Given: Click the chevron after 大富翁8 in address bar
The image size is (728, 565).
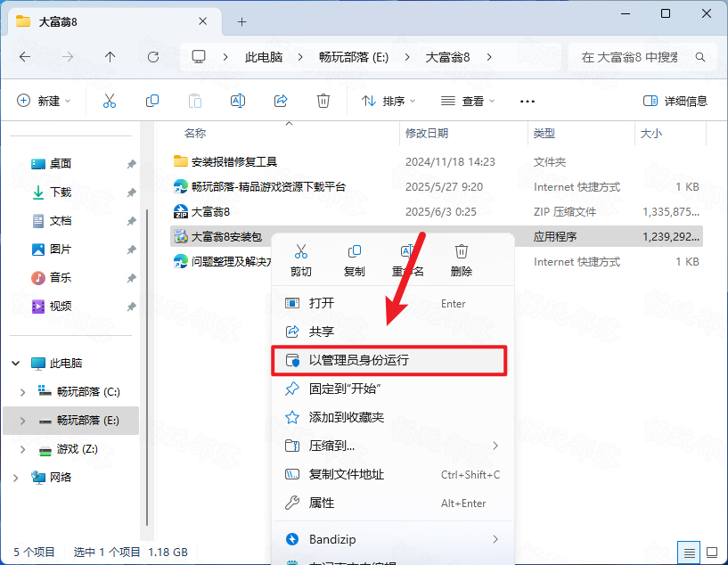Looking at the screenshot, I should pos(489,57).
